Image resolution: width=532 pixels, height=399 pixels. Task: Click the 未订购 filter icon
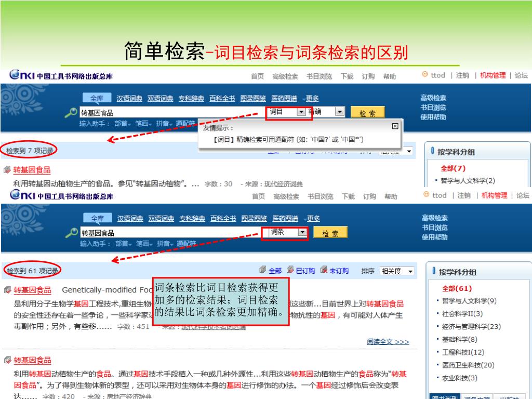pyautogui.click(x=324, y=270)
